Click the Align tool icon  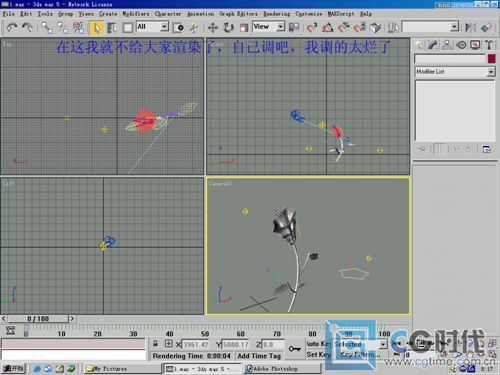[486, 27]
